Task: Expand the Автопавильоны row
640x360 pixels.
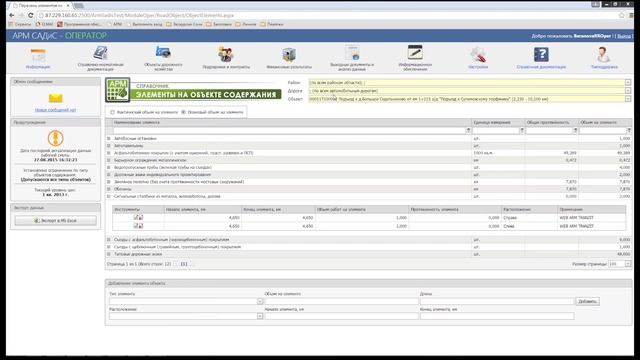Action: (109, 146)
